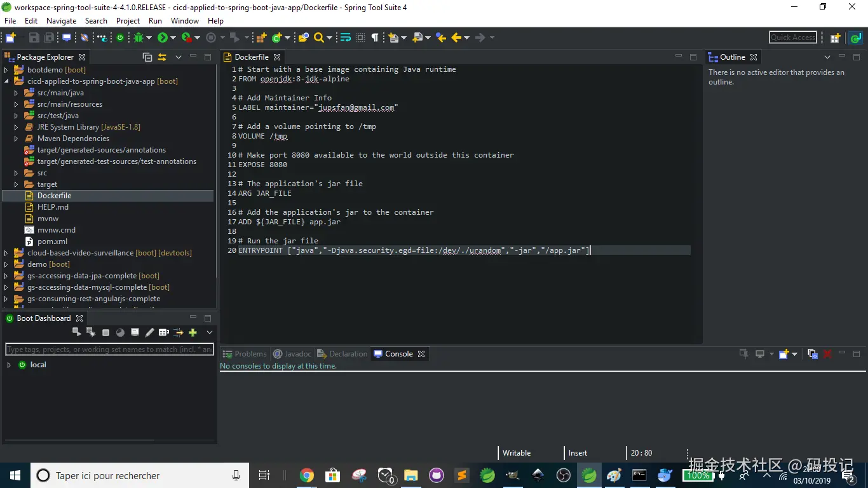868x488 pixels.
Task: Click the Open Perspective icon
Action: click(836, 38)
